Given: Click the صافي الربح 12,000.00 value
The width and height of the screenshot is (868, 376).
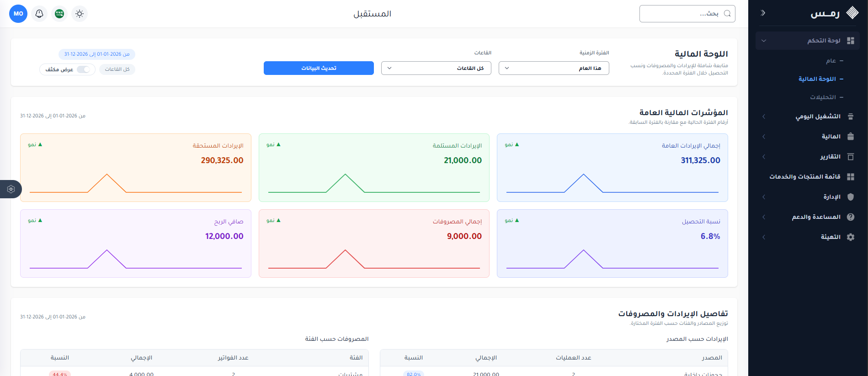Looking at the screenshot, I should [x=224, y=236].
